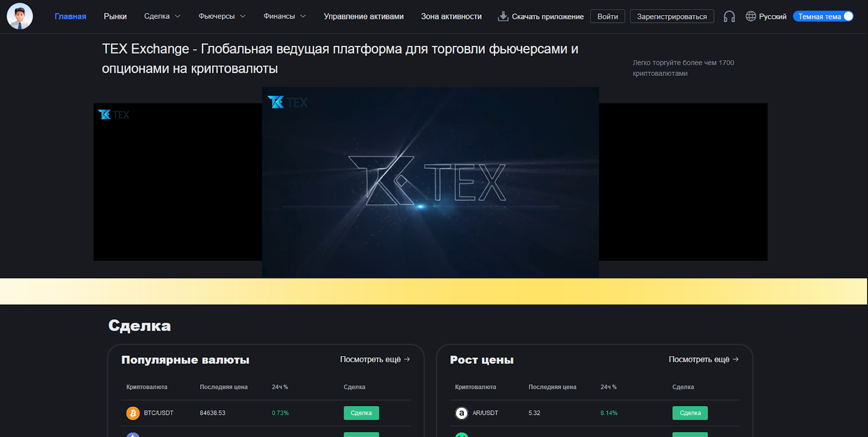Viewport: 868px width, 437px height.
Task: Toggle the Темная тема dark theme switch
Action: 823,16
